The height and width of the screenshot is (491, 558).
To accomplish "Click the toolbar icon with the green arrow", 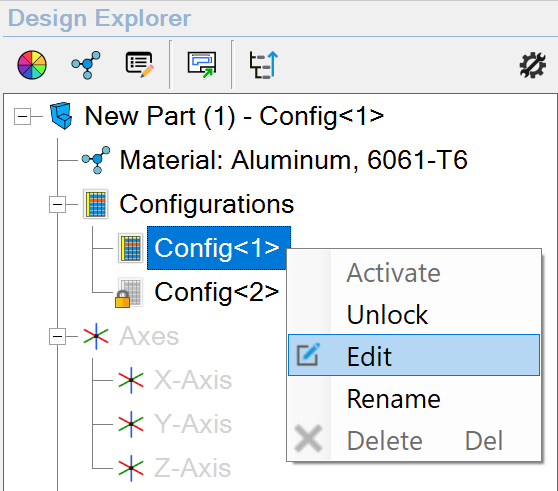I will 202,65.
